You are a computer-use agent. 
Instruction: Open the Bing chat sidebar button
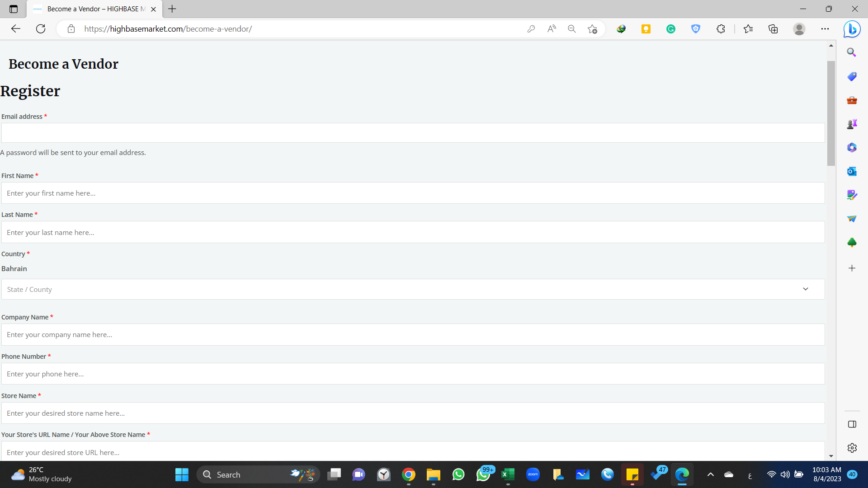pos(852,29)
